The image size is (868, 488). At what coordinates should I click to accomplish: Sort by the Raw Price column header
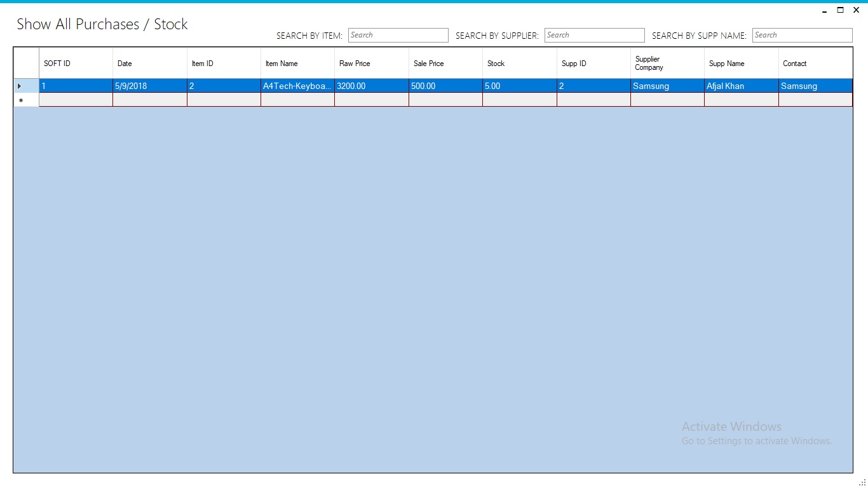point(372,64)
